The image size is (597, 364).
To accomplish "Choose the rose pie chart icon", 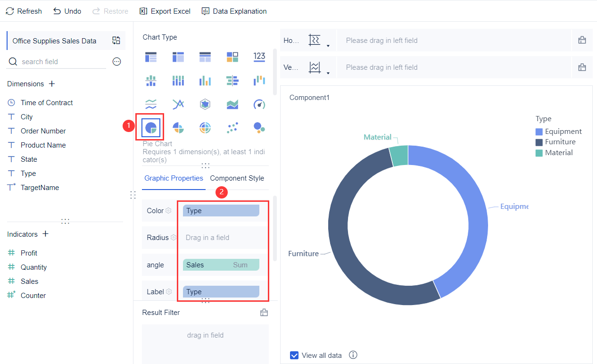I will (x=178, y=127).
